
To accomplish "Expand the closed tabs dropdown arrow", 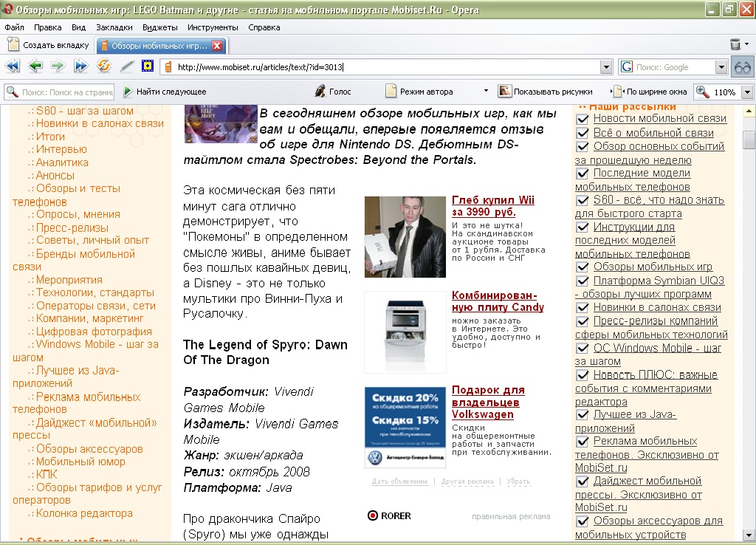I will (x=747, y=44).
